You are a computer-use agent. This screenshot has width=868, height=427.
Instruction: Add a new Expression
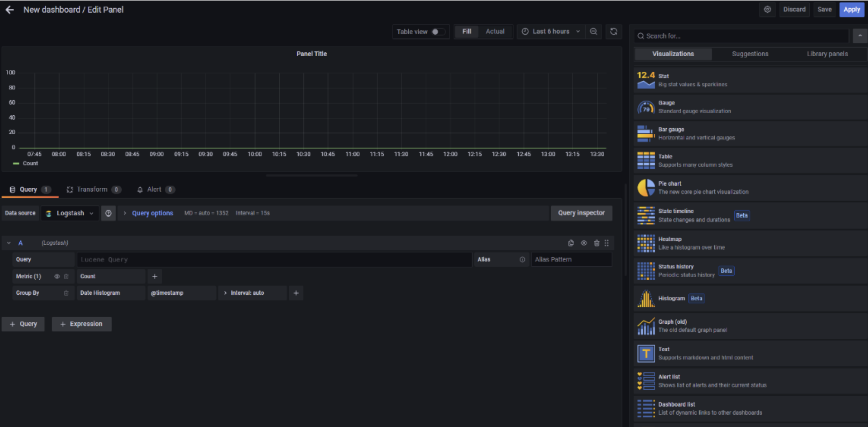[82, 324]
